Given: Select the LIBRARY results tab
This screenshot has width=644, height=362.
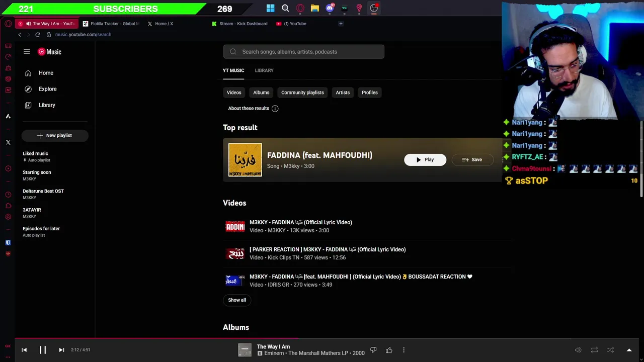Looking at the screenshot, I should click(x=264, y=70).
